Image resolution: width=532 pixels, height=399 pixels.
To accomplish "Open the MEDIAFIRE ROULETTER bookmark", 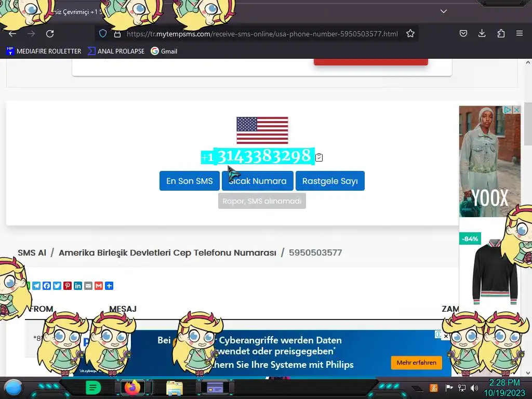I will 44,51.
